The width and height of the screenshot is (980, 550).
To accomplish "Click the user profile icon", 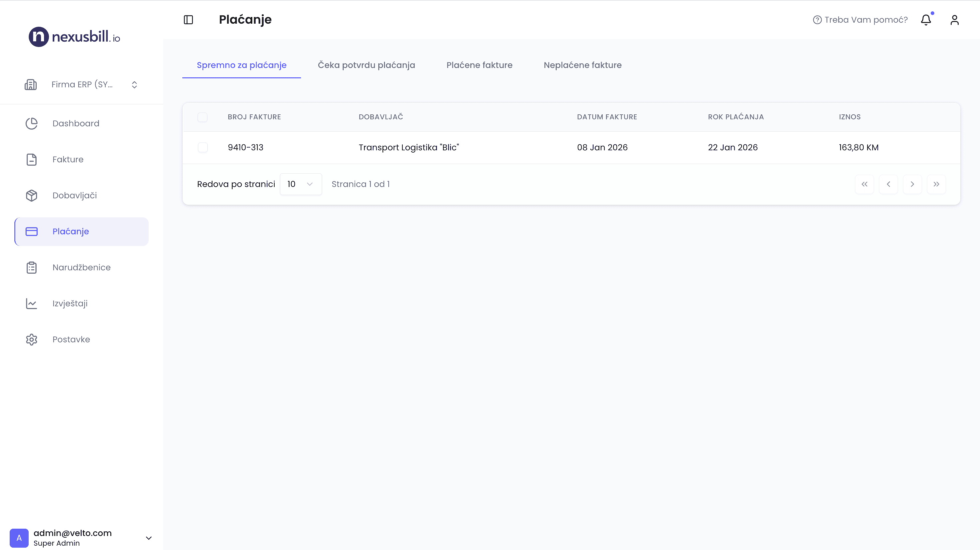I will [x=954, y=20].
